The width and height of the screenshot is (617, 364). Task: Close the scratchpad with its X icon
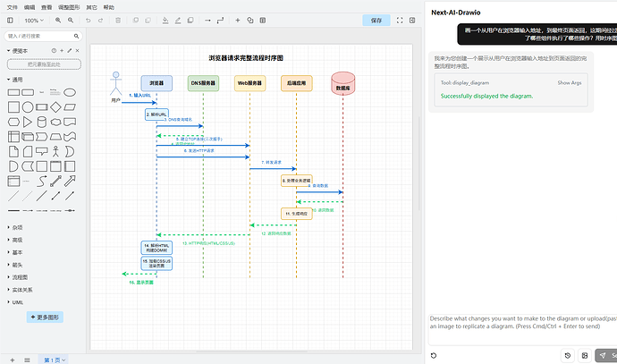point(78,50)
